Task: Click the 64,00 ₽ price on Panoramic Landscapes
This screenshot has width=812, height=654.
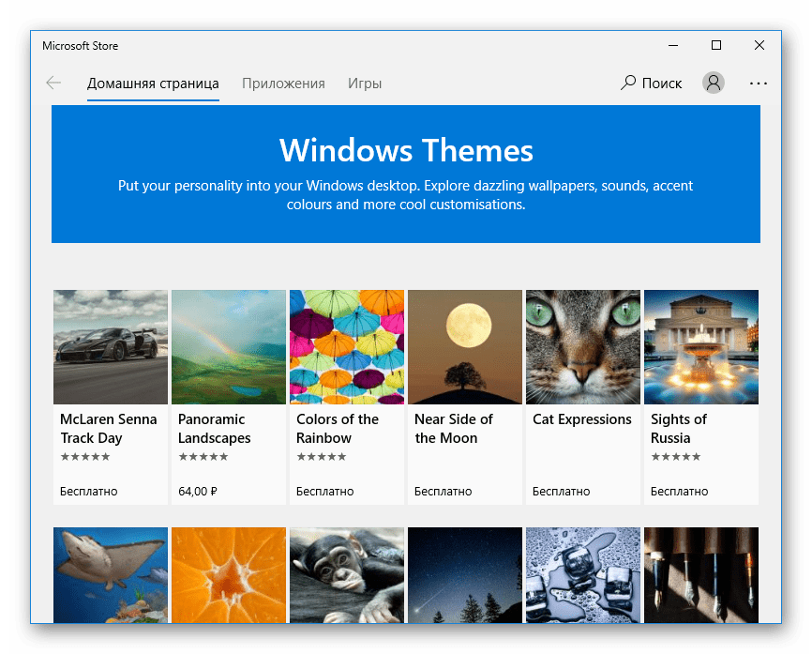Action: point(198,491)
